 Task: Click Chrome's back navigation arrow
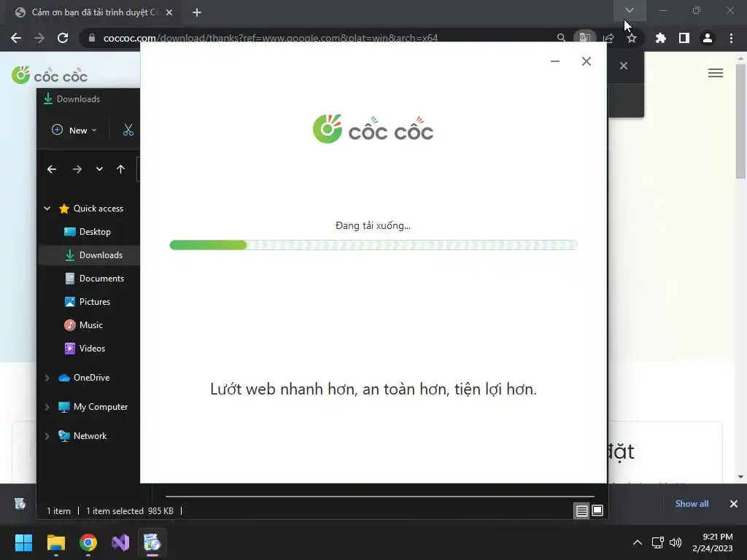click(16, 38)
